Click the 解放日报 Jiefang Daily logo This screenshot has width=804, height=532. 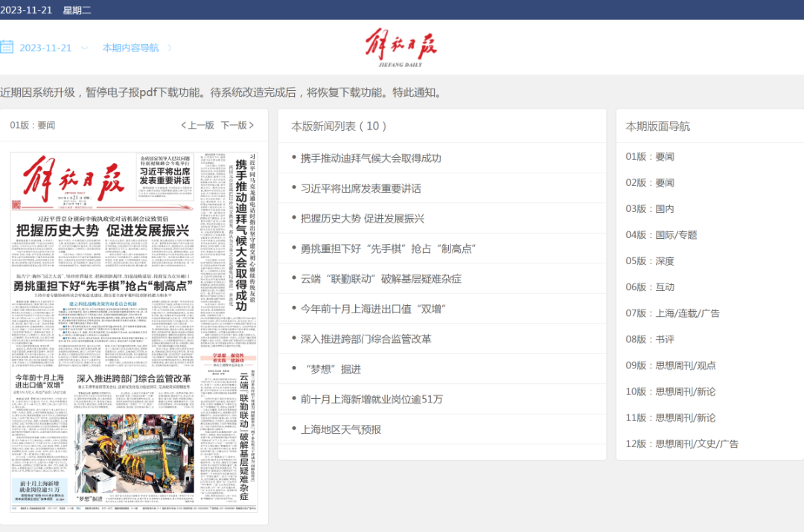401,48
